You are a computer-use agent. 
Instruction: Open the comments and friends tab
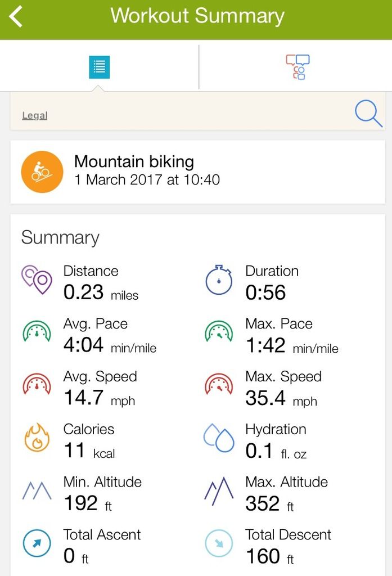pyautogui.click(x=298, y=67)
